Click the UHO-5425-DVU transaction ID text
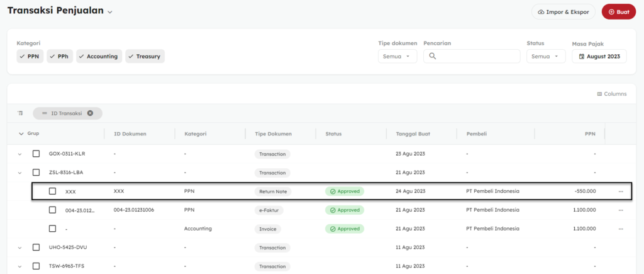Screen dimensions: 644x274 (x=68, y=248)
